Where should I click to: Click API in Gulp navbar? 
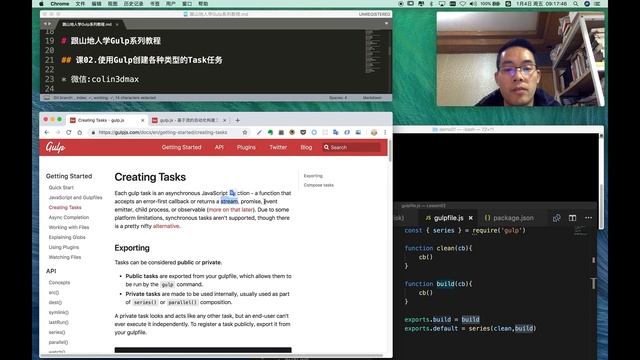click(219, 147)
